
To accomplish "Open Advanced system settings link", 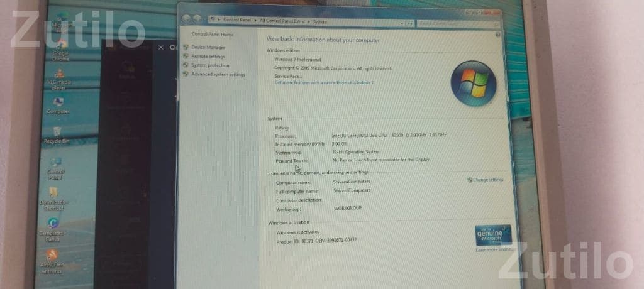I will click(218, 74).
